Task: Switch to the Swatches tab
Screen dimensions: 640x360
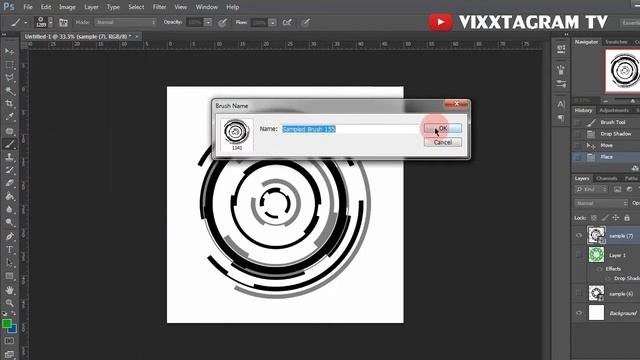Action: [616, 42]
